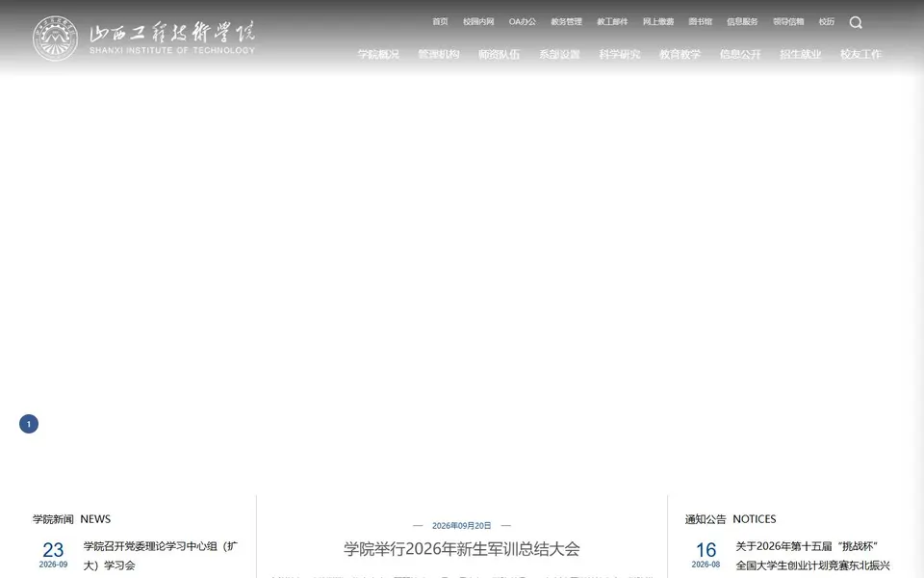
Task: Open the 教务管理 link
Action: coord(566,22)
